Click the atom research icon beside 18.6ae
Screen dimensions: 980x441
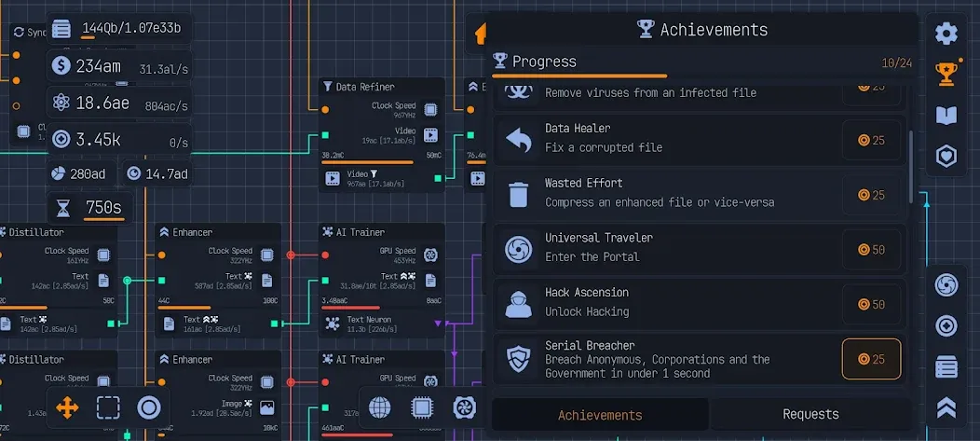click(x=61, y=102)
